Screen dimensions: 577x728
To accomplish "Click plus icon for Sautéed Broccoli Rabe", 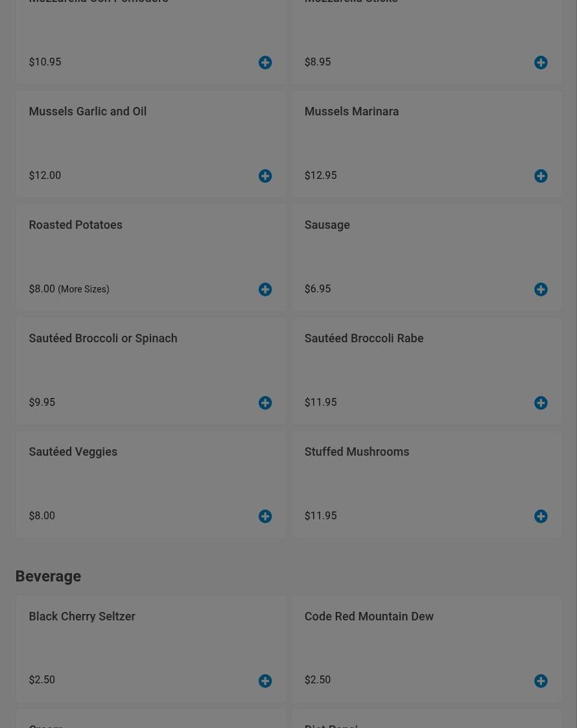I will click(x=541, y=403).
